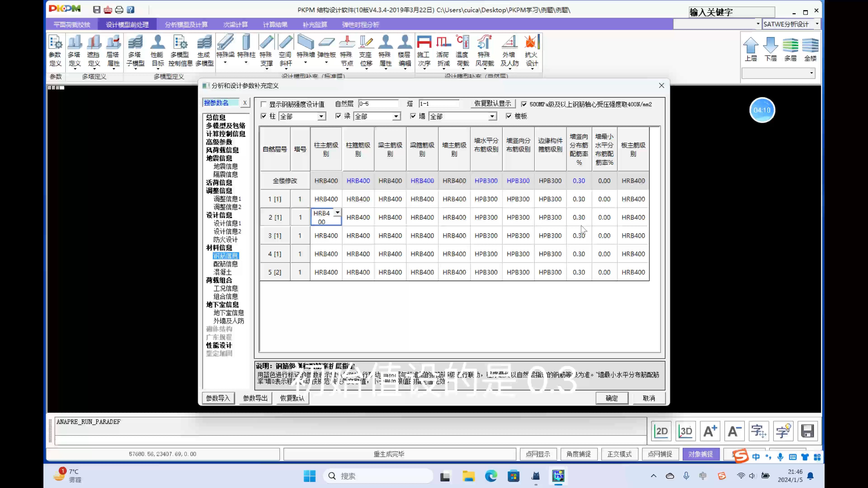Enable 显示钢筋强度设计值 checkbox
Viewport: 868px width, 488px height.
[x=264, y=104]
